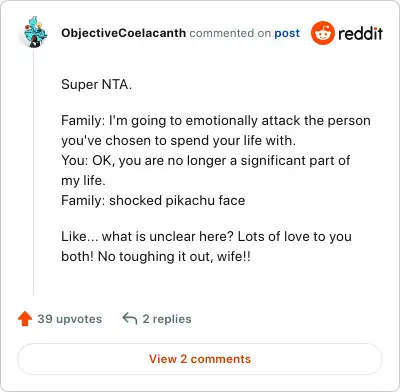The height and width of the screenshot is (392, 400).
Task: Open the '2 replies' text
Action: click(167, 319)
